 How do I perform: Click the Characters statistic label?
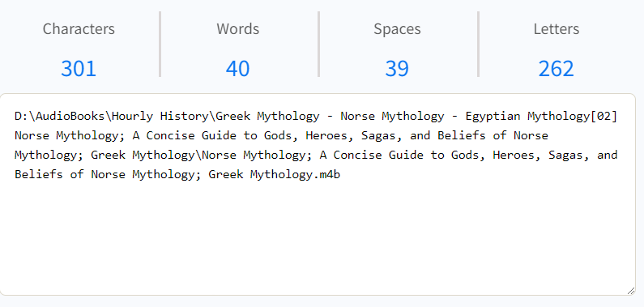79,28
